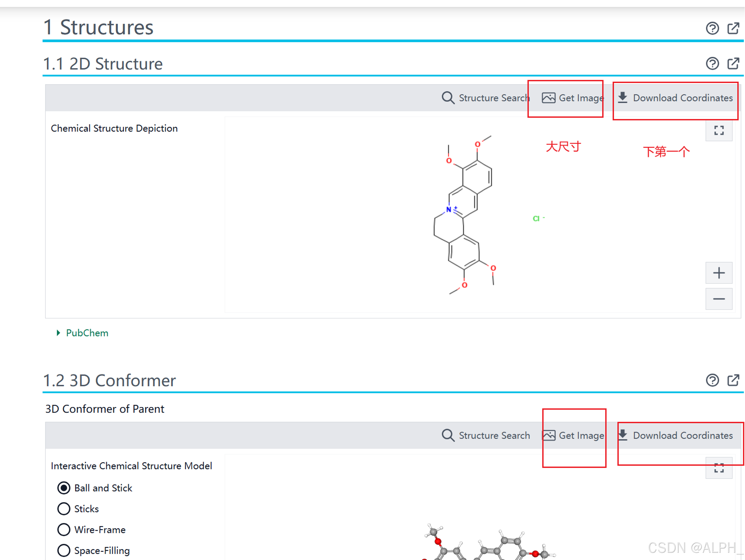Zoom out of 2D chemical structure
Image resolution: width=745 pixels, height=560 pixels.
pyautogui.click(x=719, y=299)
